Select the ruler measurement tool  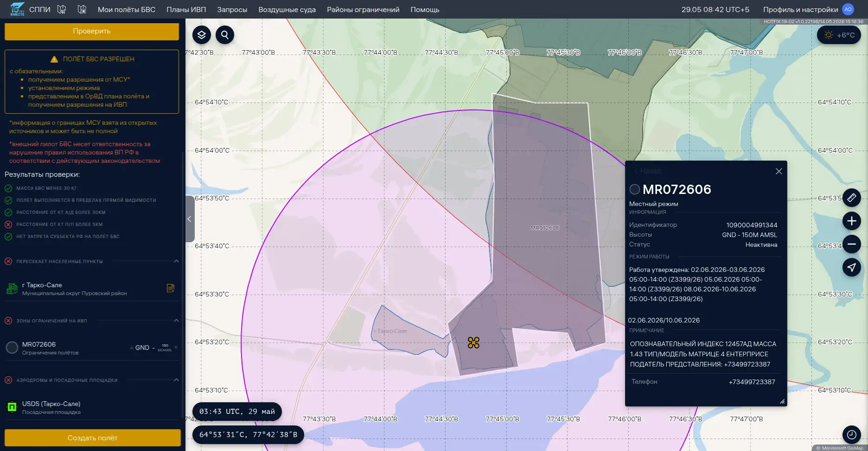click(852, 198)
